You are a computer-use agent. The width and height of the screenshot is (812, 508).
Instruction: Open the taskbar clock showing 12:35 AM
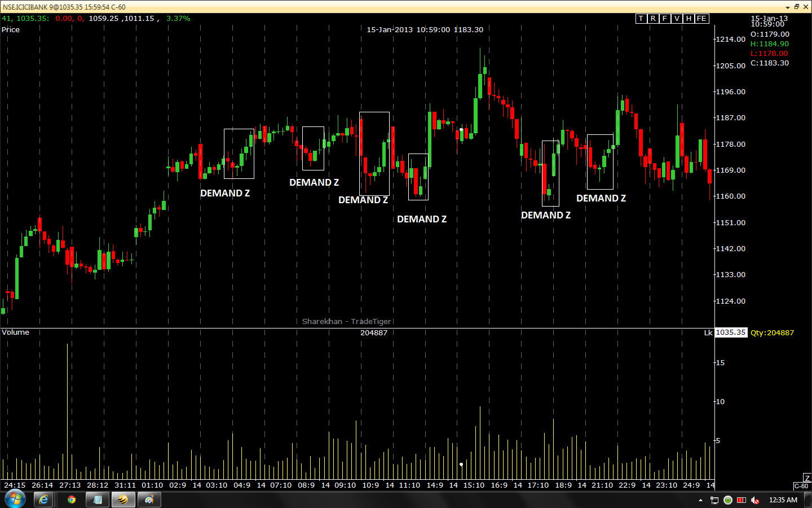(x=783, y=500)
